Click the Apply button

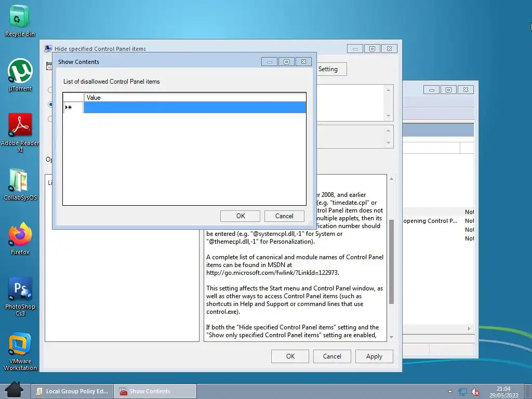tap(374, 356)
